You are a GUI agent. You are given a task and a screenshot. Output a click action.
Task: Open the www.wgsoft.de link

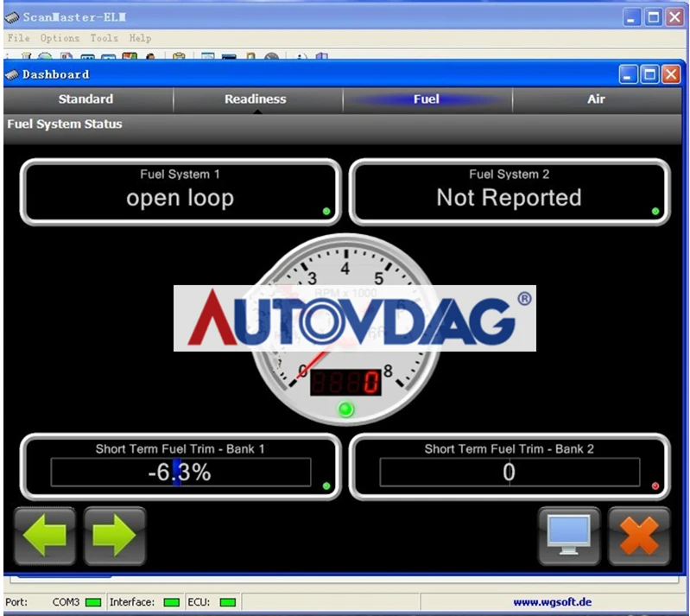pos(553,602)
